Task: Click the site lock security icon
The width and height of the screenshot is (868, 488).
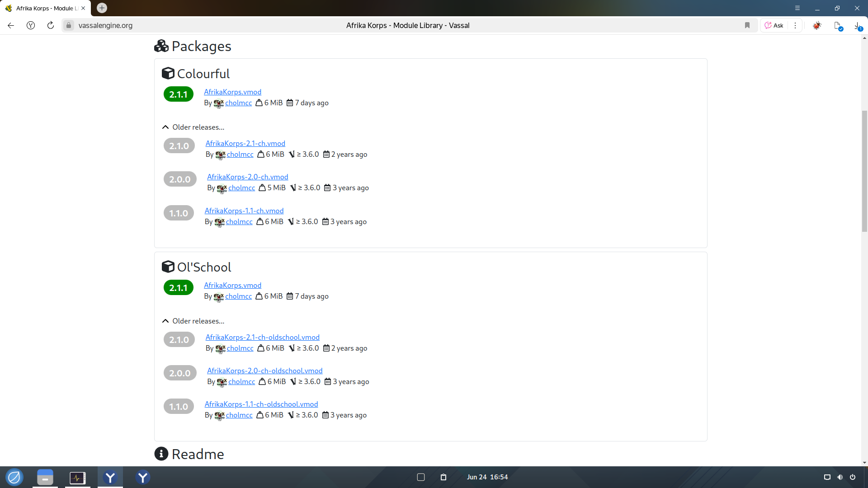Action: click(x=69, y=25)
